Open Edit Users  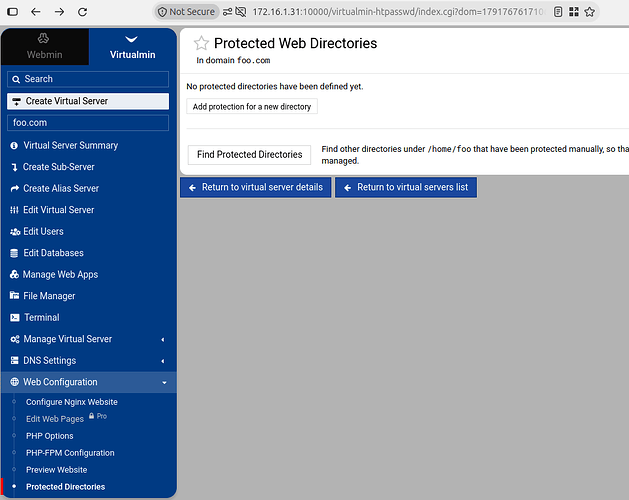pyautogui.click(x=43, y=232)
